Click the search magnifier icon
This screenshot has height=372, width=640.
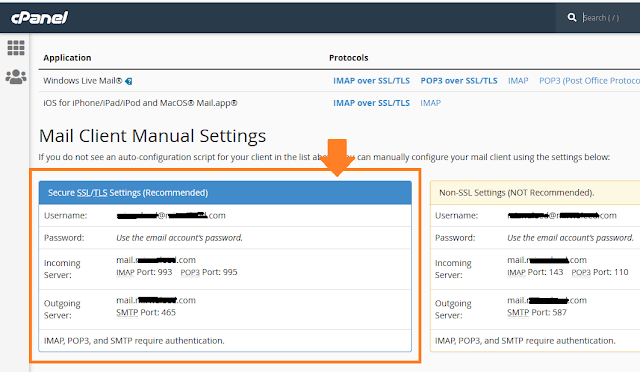(x=572, y=18)
